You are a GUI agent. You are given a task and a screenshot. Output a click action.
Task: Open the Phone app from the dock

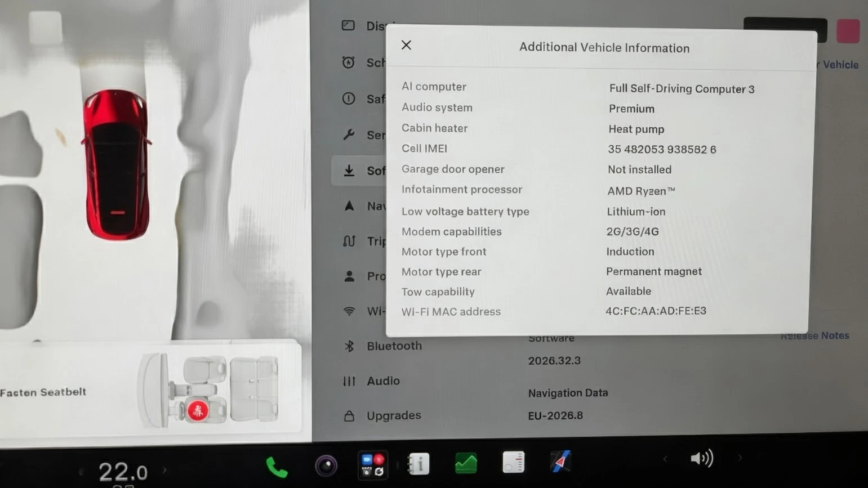(x=277, y=467)
